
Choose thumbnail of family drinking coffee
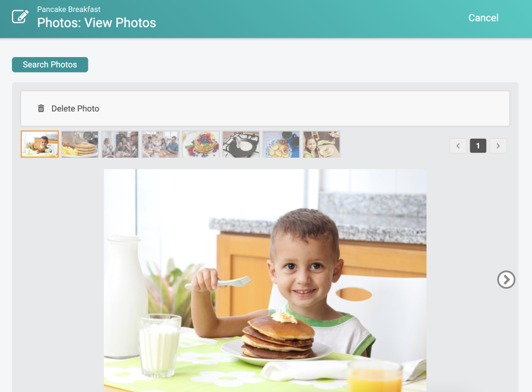[120, 144]
